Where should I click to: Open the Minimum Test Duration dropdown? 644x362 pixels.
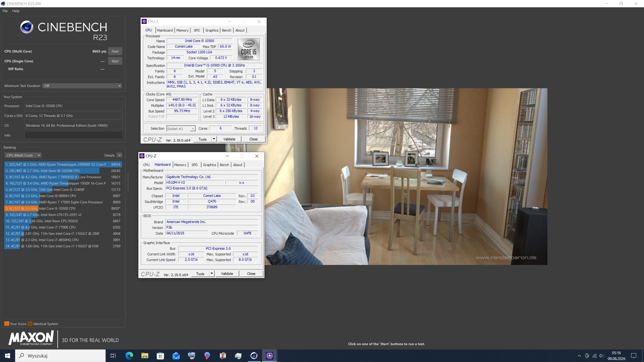82,86
